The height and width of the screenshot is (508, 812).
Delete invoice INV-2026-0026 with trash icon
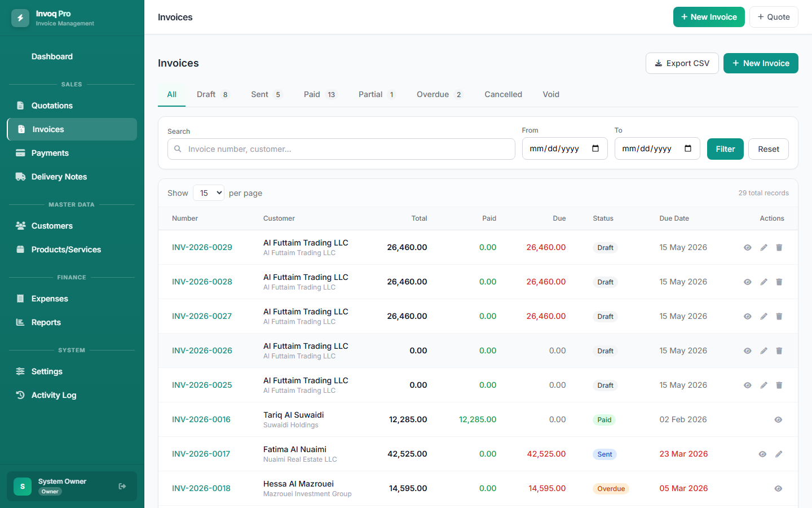tap(779, 351)
